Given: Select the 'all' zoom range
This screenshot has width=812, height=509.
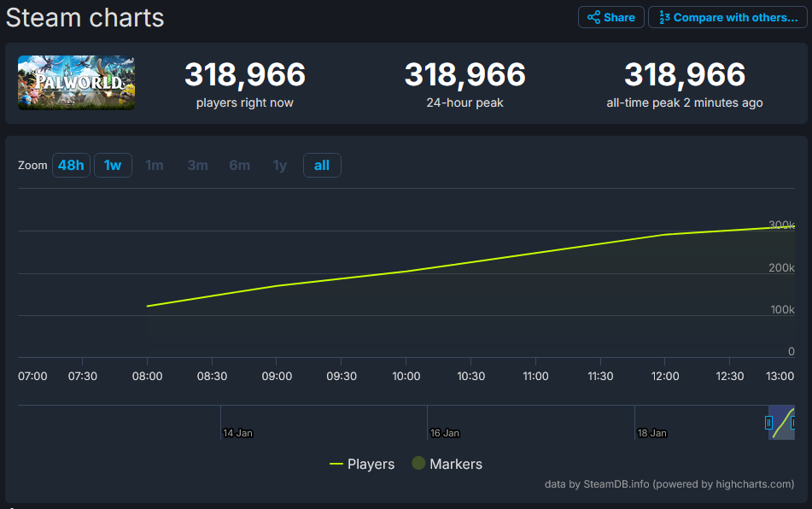Looking at the screenshot, I should [322, 165].
